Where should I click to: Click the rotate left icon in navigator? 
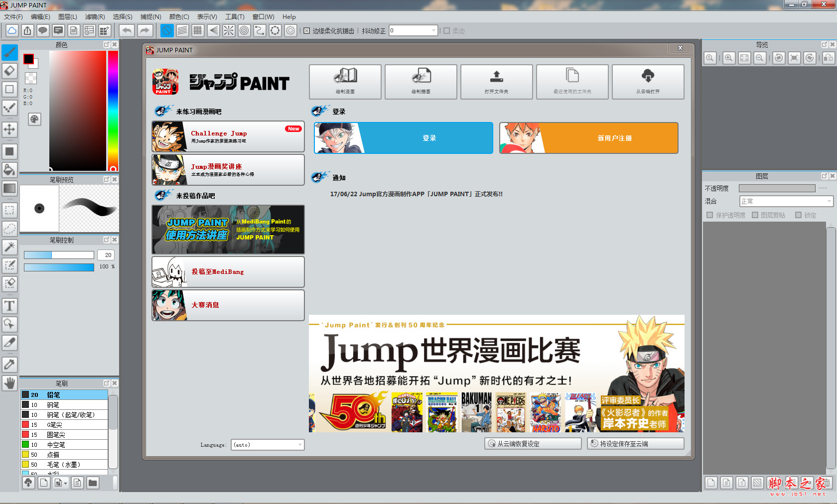click(779, 58)
